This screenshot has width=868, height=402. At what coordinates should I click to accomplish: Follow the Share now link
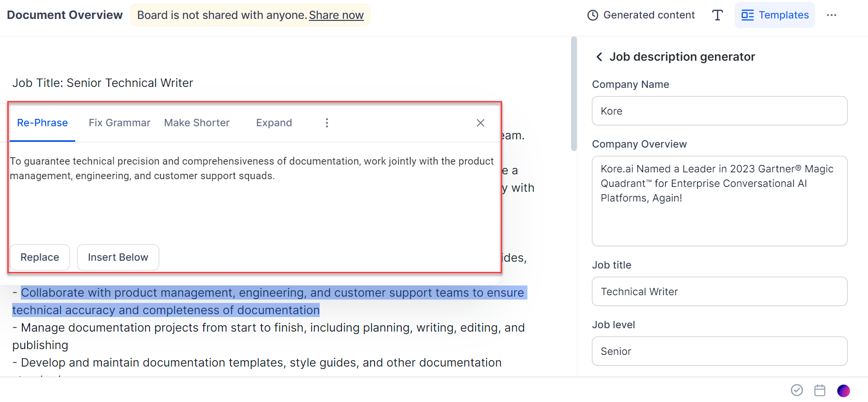(x=336, y=15)
